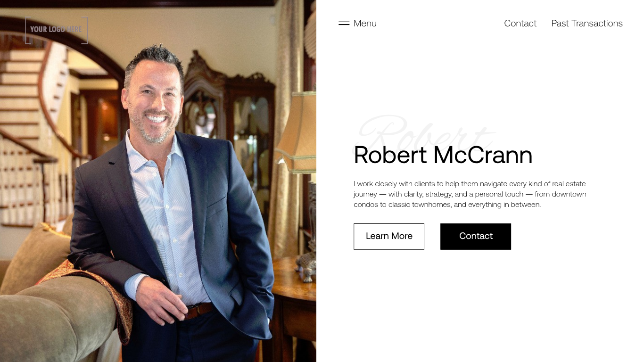Click the real estate description paragraph
644x362 pixels.
pyautogui.click(x=470, y=194)
